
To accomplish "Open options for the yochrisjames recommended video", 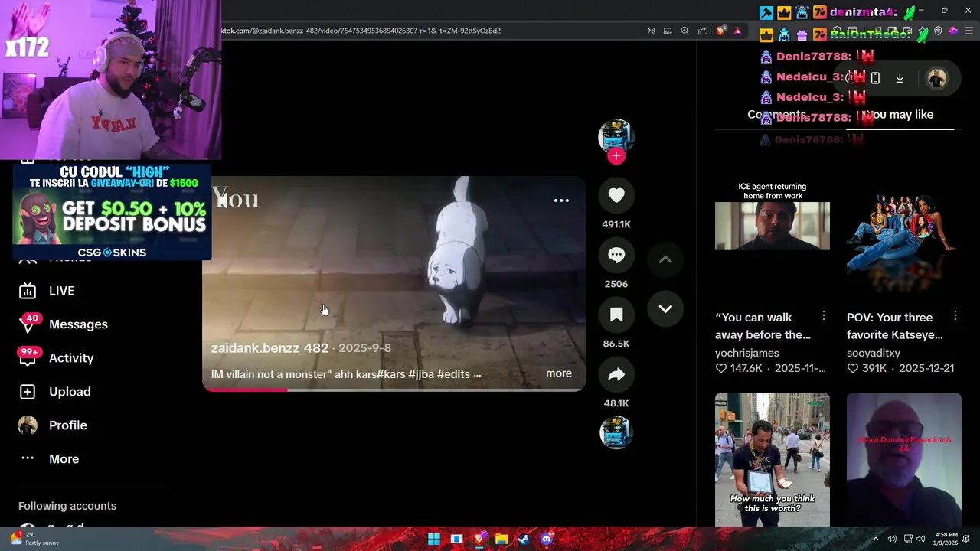I will 823,316.
